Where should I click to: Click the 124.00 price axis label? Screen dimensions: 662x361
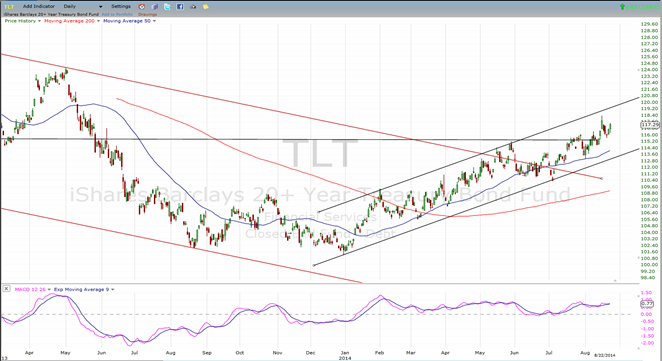click(649, 70)
